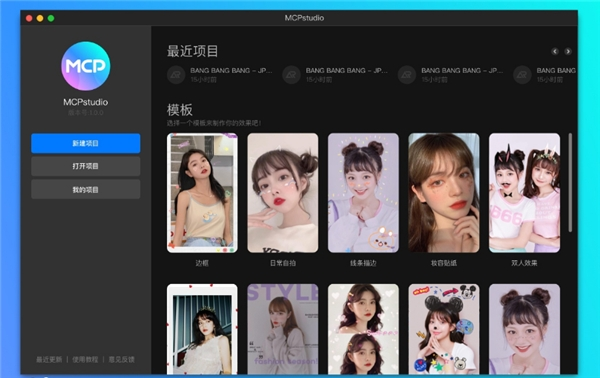This screenshot has height=378, width=600.
Task: Click the template list vertical scrollbar
Action: coord(570,182)
